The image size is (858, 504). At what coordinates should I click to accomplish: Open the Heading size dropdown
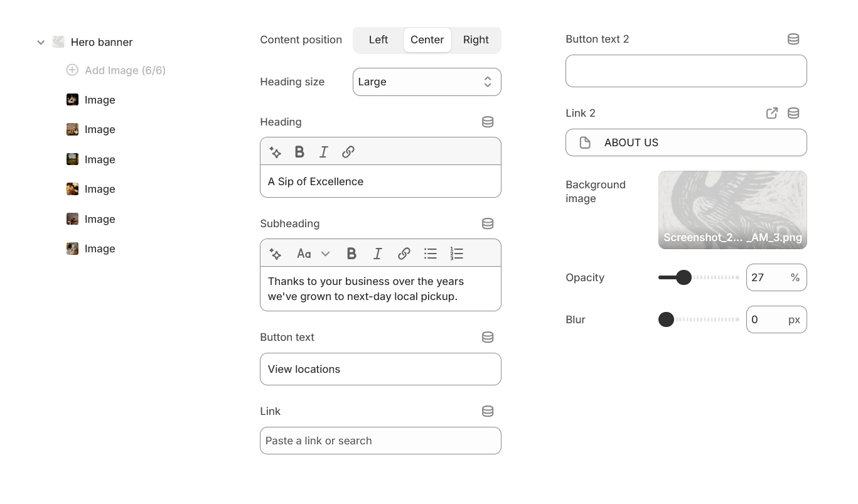[x=427, y=82]
